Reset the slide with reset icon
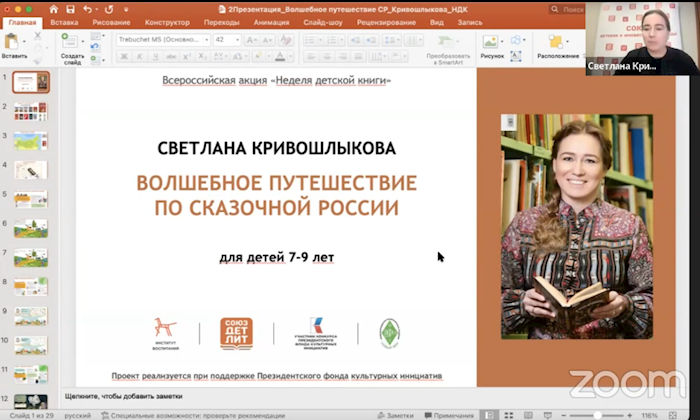 (x=95, y=47)
